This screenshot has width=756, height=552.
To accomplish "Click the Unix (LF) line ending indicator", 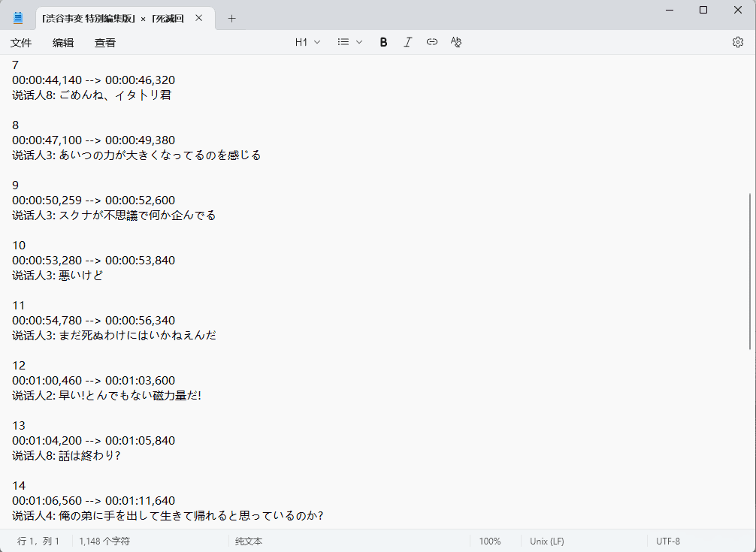I will (x=546, y=541).
